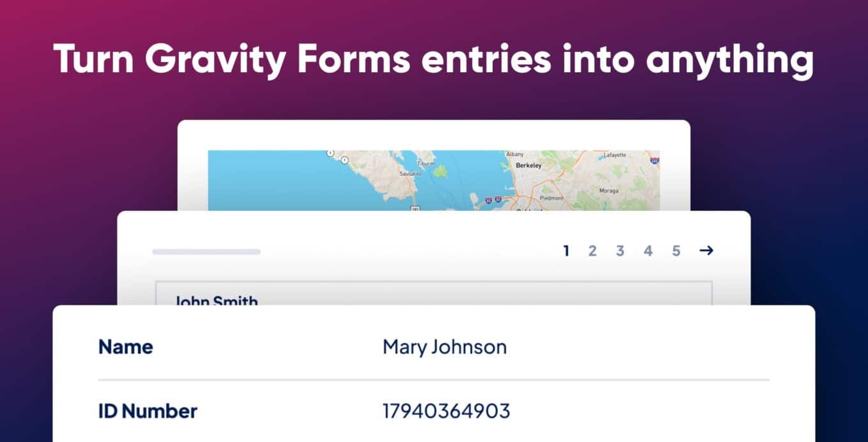This screenshot has width=868, height=442.
Task: Click Berkeley on the map
Action: tap(527, 165)
